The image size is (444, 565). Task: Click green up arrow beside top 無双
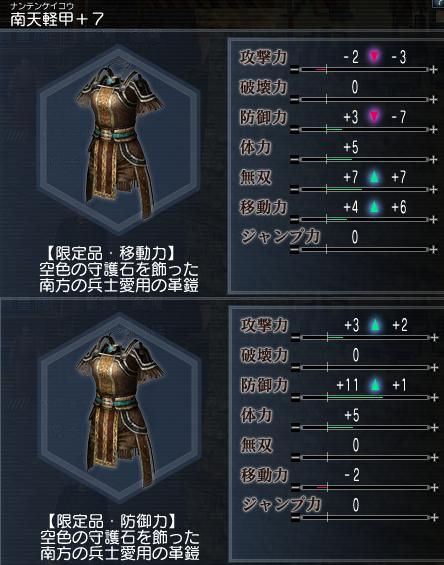point(374,177)
